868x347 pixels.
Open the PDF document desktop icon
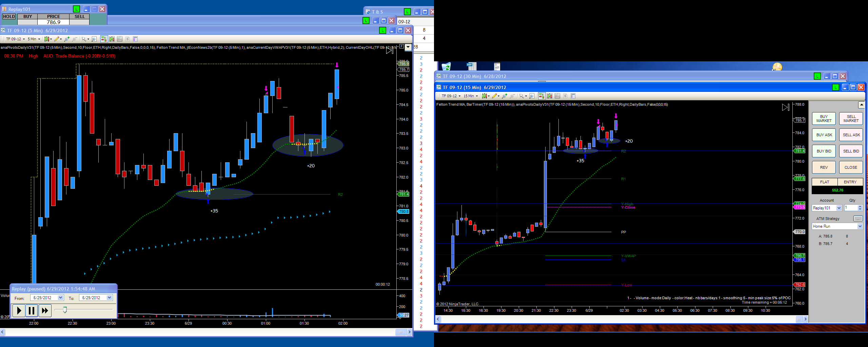472,66
